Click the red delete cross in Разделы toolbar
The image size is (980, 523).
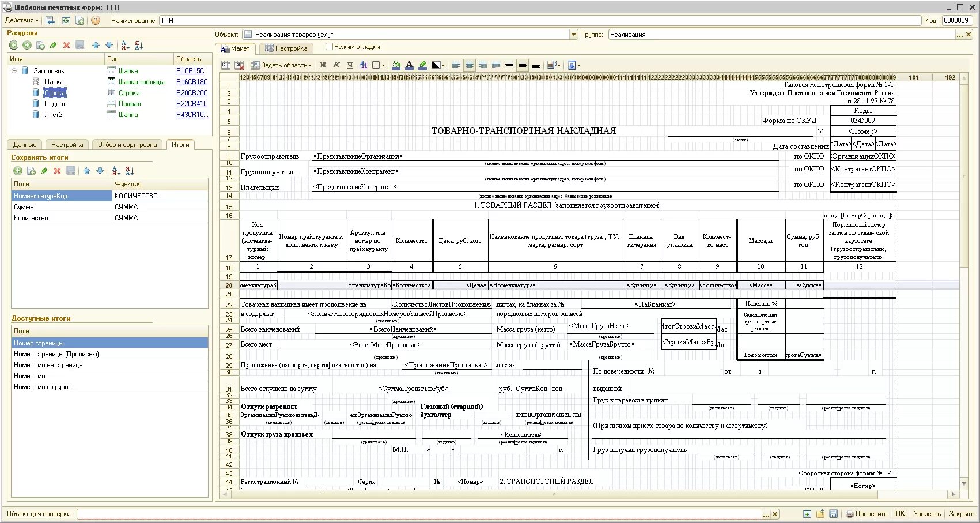66,45
